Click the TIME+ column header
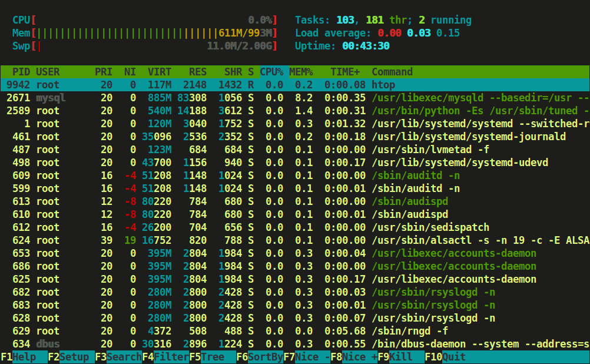 point(345,72)
